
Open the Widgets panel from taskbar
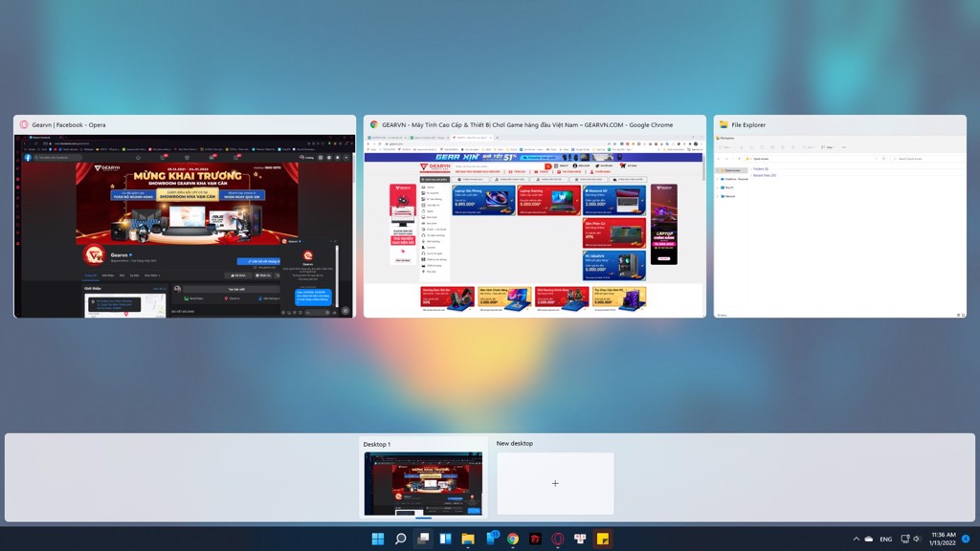pos(446,539)
